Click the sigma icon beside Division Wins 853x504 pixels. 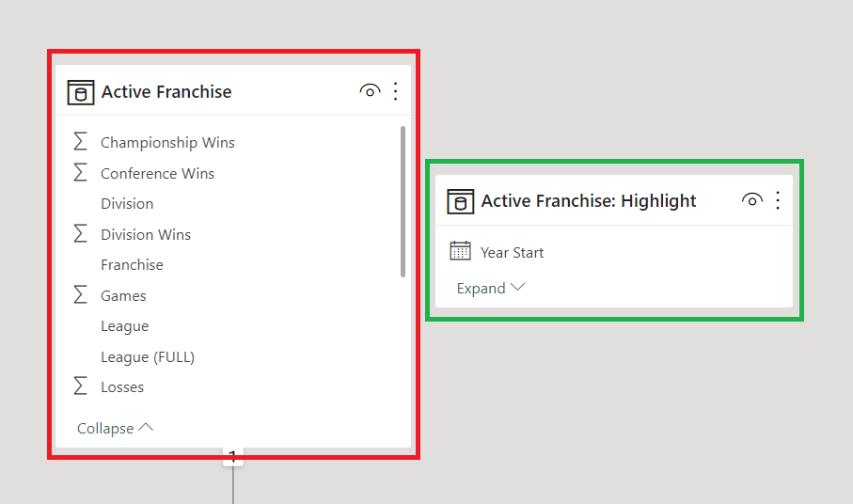click(81, 234)
